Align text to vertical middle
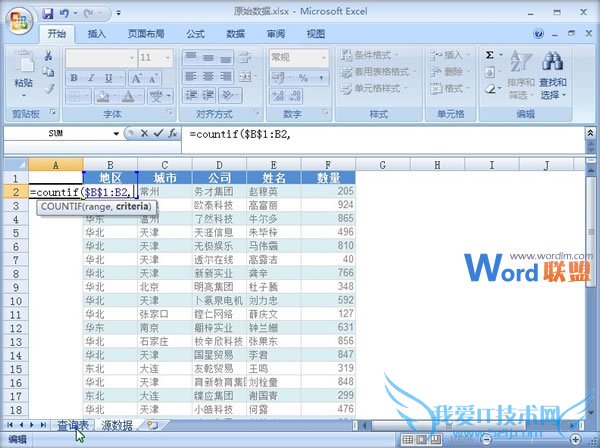Viewport: 600px width, 448px height. coord(209,57)
